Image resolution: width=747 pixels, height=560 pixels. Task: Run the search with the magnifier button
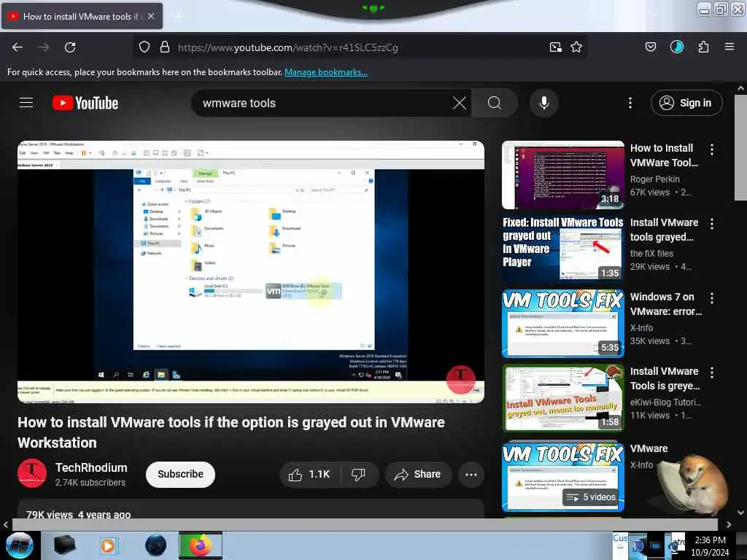[495, 103]
